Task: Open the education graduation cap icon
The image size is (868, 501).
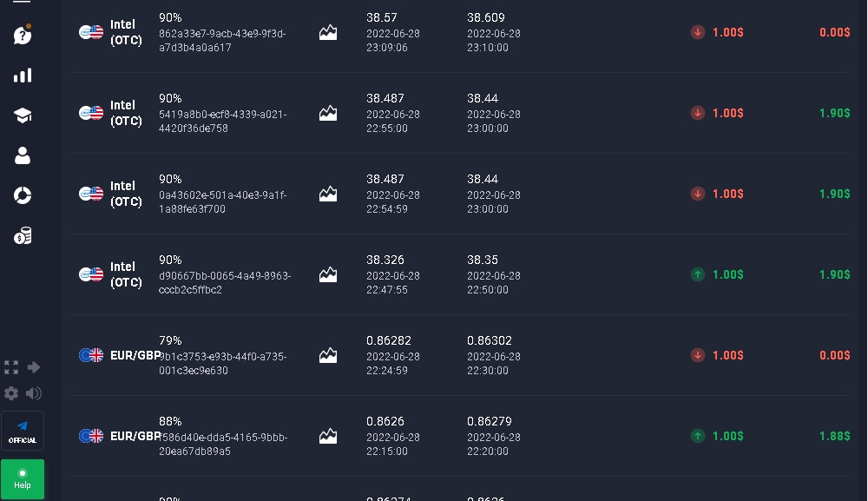Action: pos(23,115)
